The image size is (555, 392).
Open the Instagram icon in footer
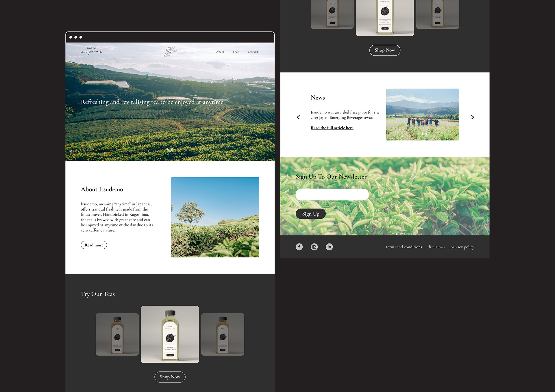314,247
